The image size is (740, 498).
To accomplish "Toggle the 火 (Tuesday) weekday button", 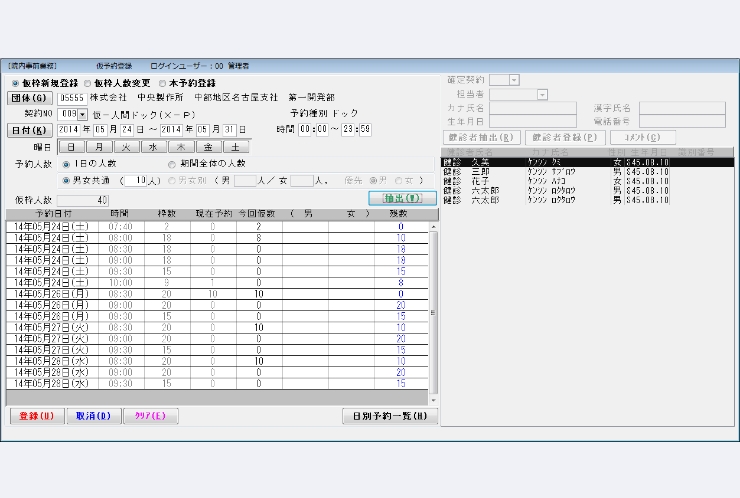I will 126,147.
